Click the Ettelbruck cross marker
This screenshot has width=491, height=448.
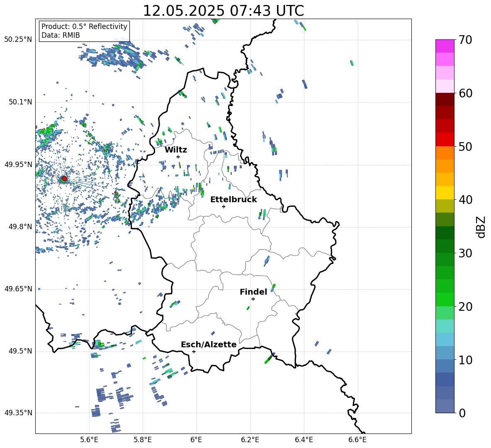(224, 206)
